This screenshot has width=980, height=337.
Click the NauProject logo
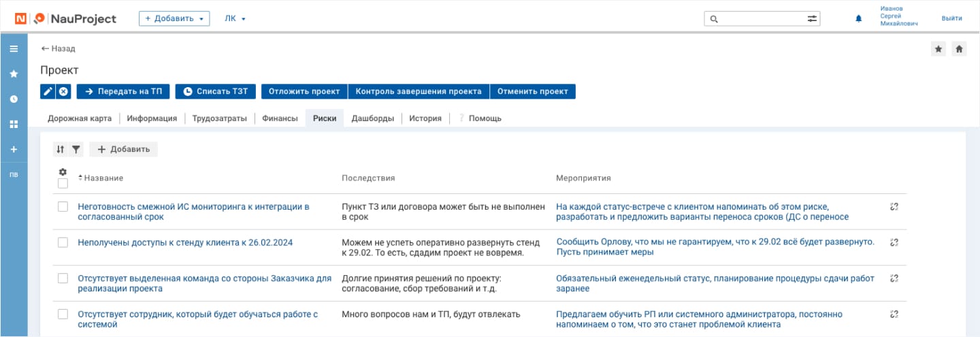tap(66, 18)
